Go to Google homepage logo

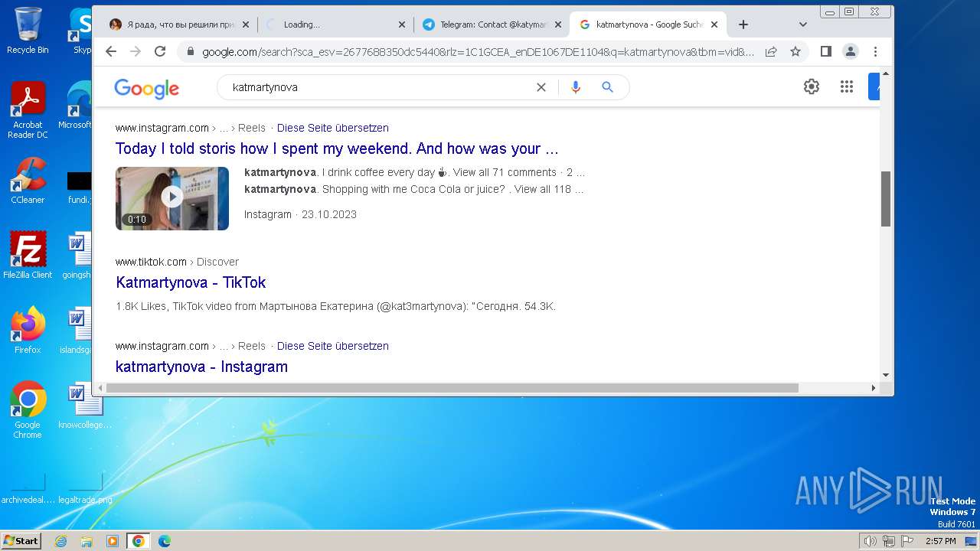coord(146,88)
